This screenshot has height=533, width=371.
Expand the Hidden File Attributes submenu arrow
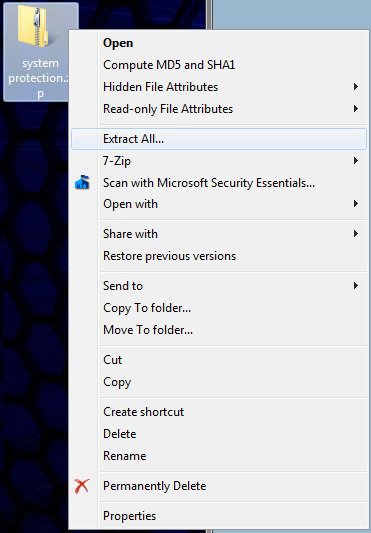pos(356,87)
